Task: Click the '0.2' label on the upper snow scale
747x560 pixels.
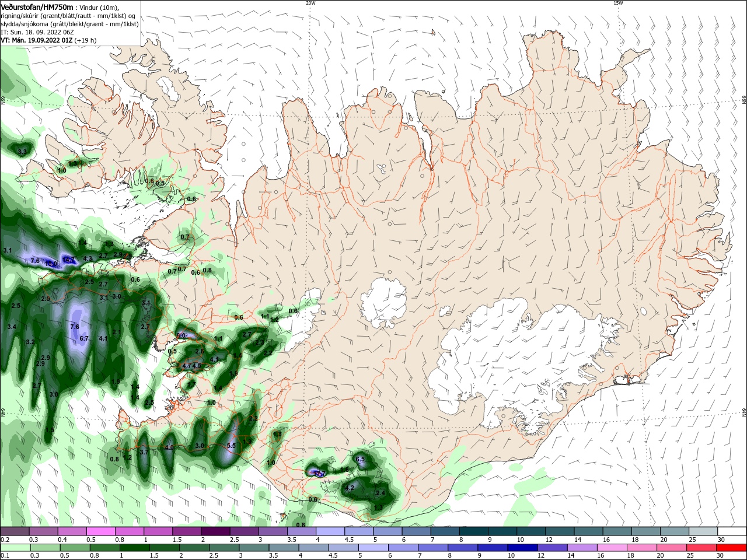Action: (x=5, y=540)
